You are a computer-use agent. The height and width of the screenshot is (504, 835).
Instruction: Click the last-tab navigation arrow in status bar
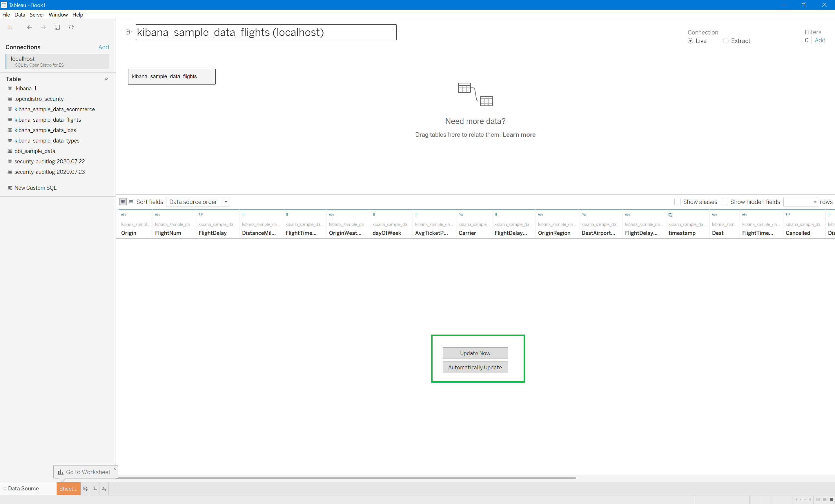click(x=809, y=500)
